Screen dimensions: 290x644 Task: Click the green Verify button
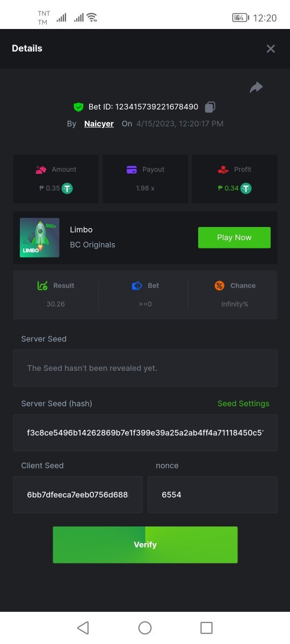pos(145,545)
